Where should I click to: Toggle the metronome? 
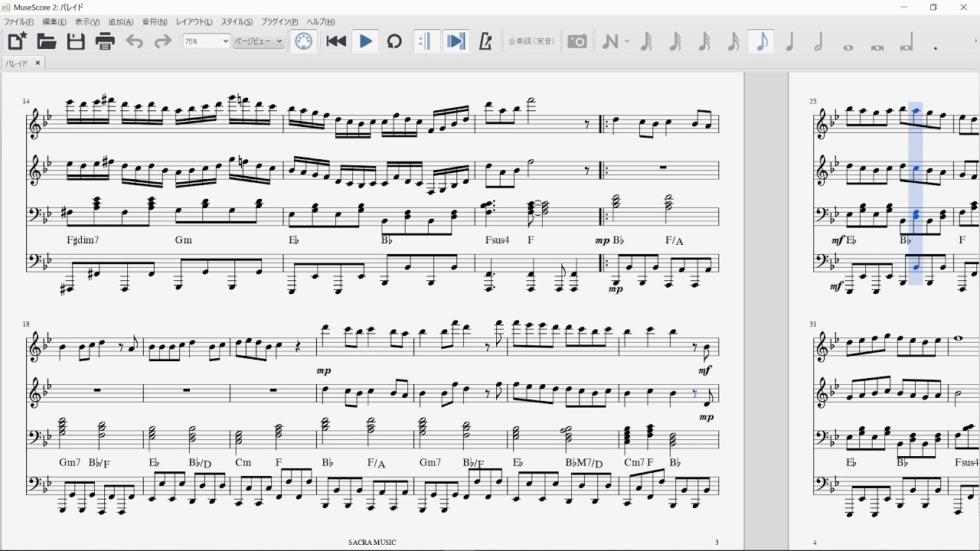click(x=485, y=41)
